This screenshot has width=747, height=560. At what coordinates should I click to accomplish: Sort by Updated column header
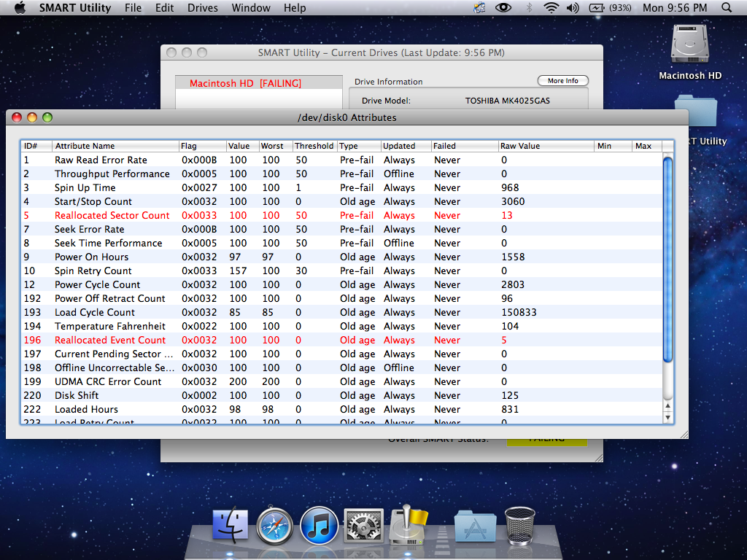(x=406, y=146)
